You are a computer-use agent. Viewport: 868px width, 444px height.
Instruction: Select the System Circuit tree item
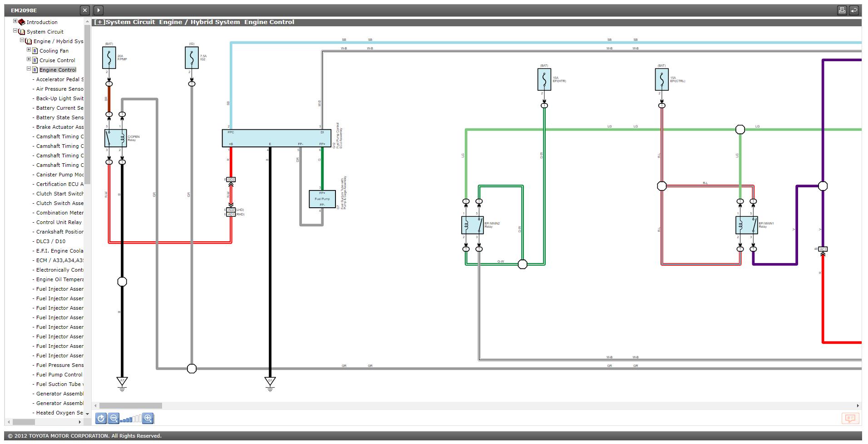(x=45, y=32)
